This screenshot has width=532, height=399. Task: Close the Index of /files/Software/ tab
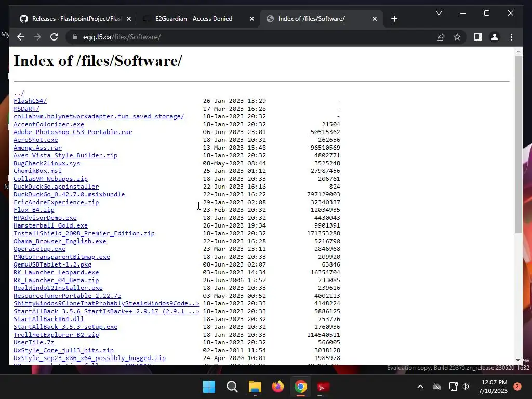coord(374,19)
